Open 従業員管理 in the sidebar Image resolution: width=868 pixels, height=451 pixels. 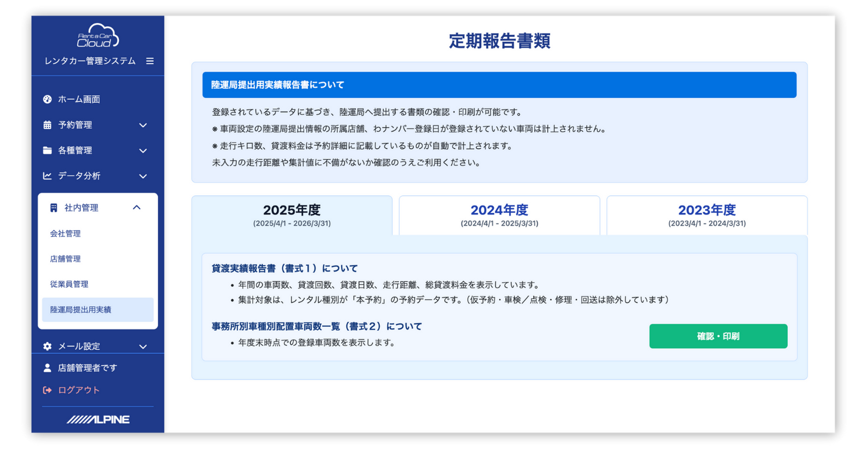point(69,284)
